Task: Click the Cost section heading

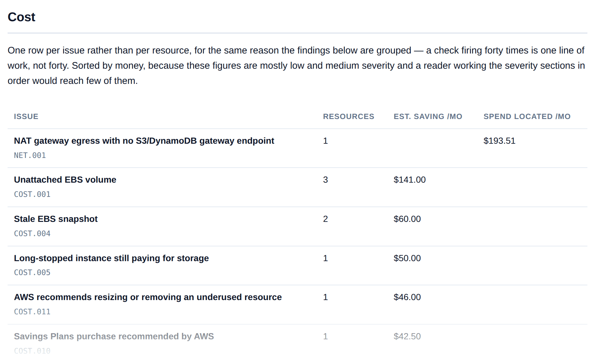Action: 22,17
